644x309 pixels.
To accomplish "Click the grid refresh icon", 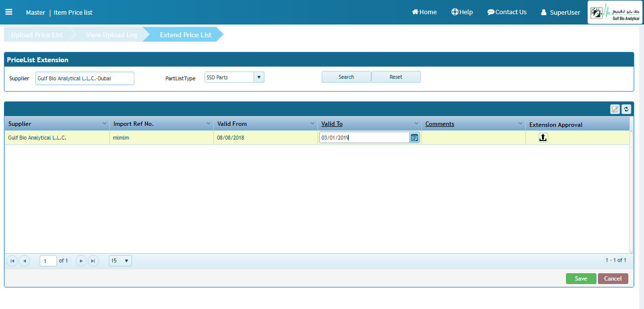I will point(626,109).
